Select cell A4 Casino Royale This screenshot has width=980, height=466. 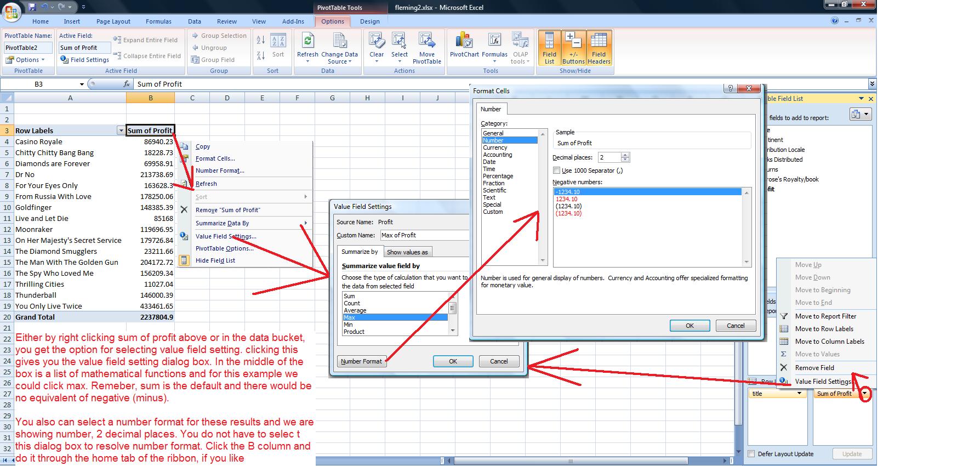tap(70, 141)
